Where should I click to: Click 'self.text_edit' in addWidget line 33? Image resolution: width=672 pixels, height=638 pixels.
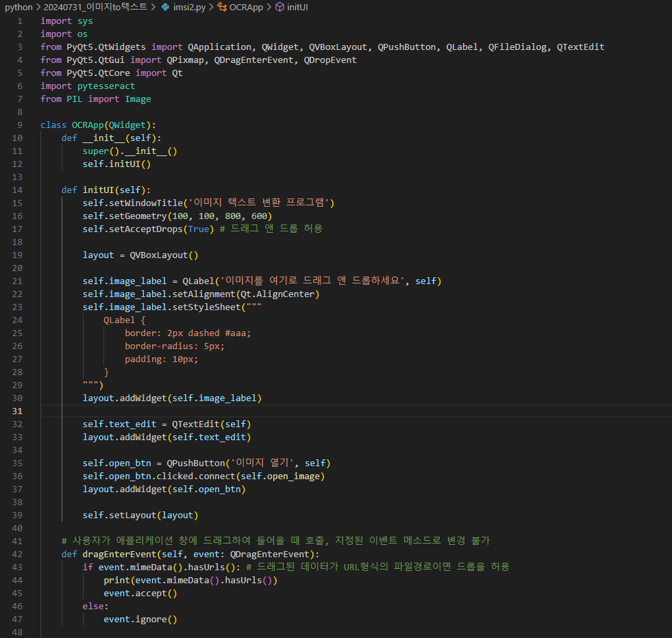(209, 437)
